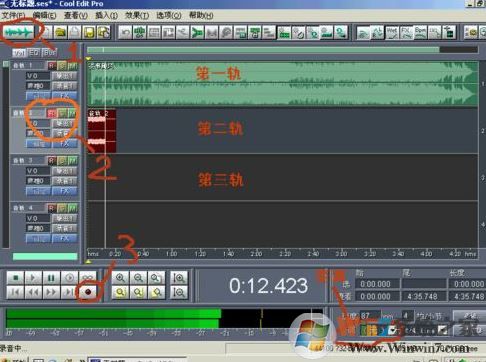This screenshot has height=362, width=486.
Task: Arm track 3 for recording with R
Action: 52,161
